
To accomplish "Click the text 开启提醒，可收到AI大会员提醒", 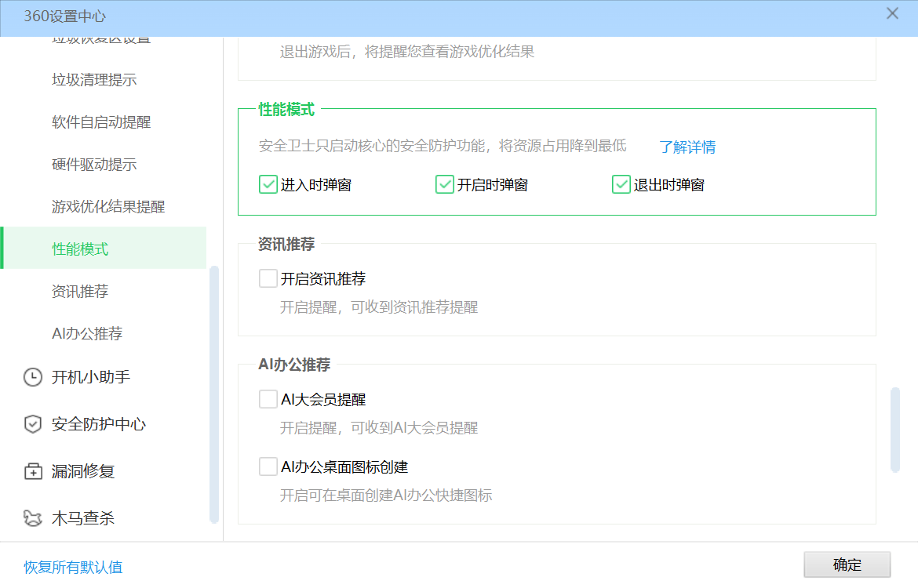I will pos(379,428).
